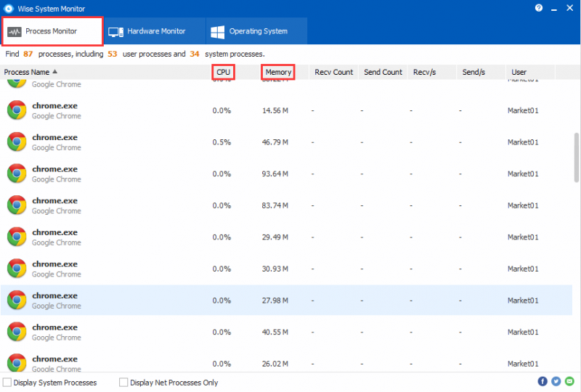Click Chrome icon of 26.02 M process
Screen dimensions: 581x392
[x=17, y=363]
